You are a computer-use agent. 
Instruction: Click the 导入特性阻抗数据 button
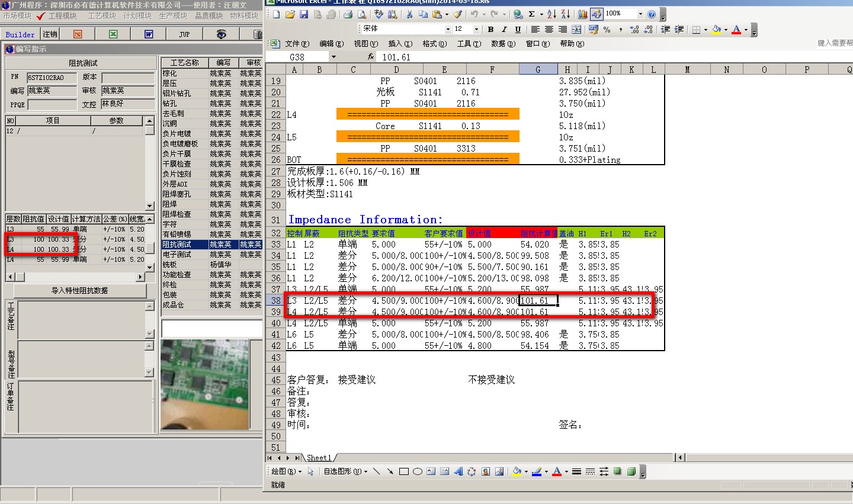80,290
